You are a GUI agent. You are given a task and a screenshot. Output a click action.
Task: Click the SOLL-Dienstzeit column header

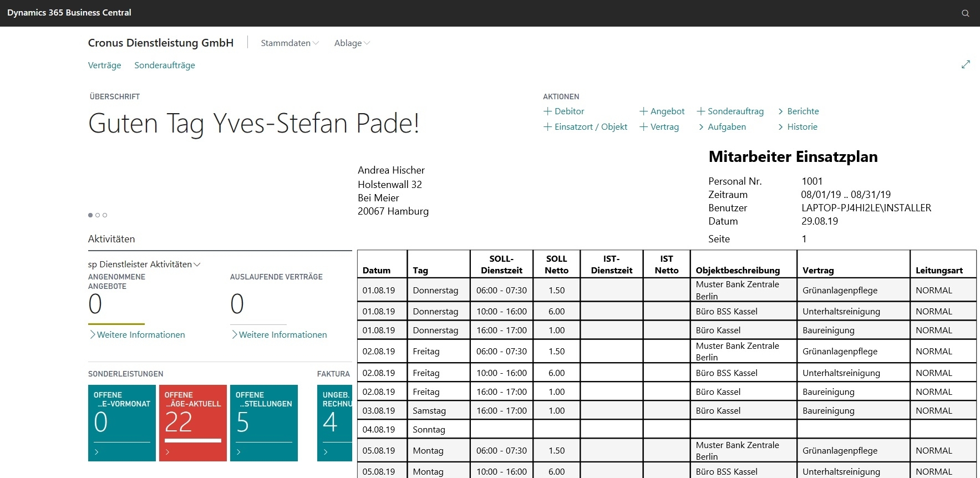502,265
